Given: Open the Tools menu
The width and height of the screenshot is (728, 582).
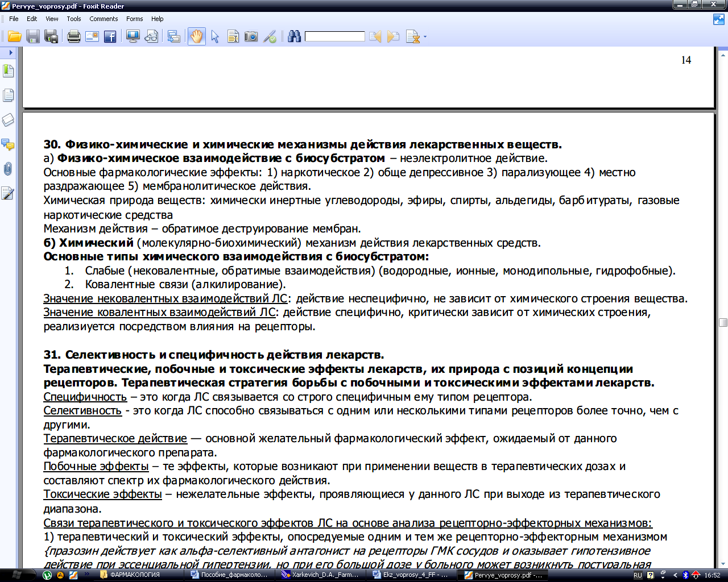Looking at the screenshot, I should click(74, 19).
